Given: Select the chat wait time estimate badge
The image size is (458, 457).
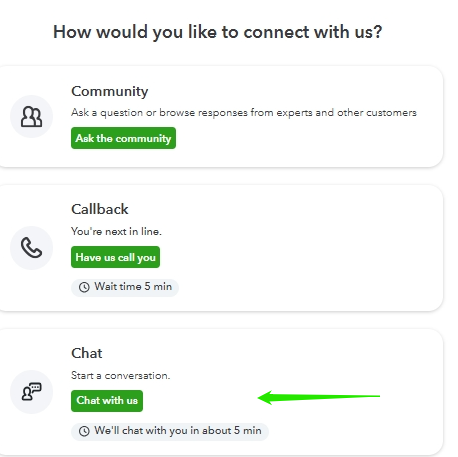Looking at the screenshot, I should click(170, 431).
